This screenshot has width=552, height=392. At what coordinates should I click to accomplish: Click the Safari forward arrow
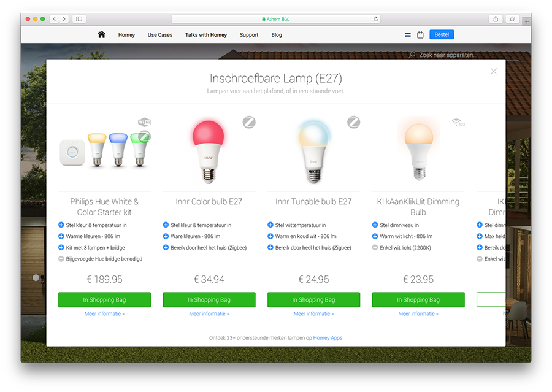click(64, 19)
